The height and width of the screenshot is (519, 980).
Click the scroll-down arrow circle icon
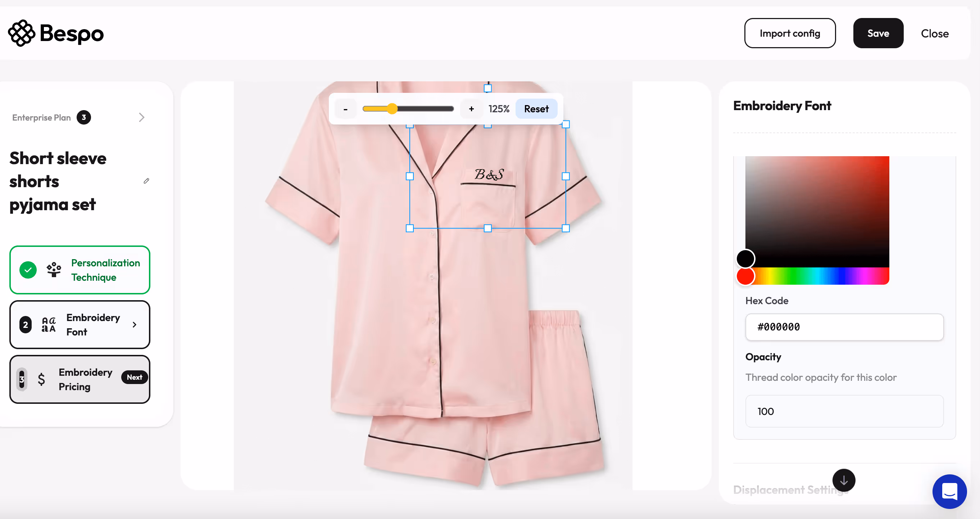844,480
